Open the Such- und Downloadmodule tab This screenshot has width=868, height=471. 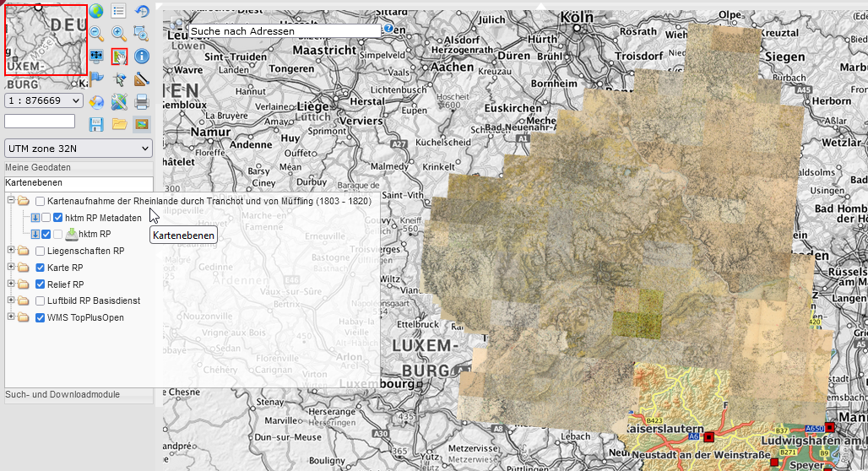tap(79, 395)
